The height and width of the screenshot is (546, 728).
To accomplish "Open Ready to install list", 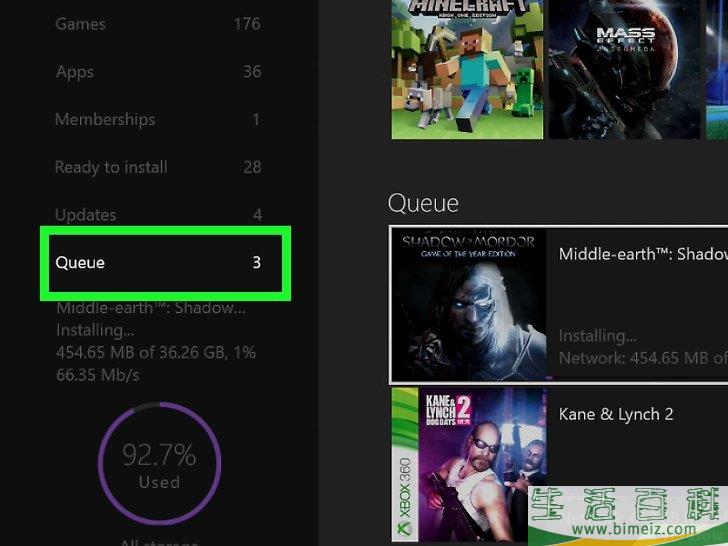I will coord(158,167).
